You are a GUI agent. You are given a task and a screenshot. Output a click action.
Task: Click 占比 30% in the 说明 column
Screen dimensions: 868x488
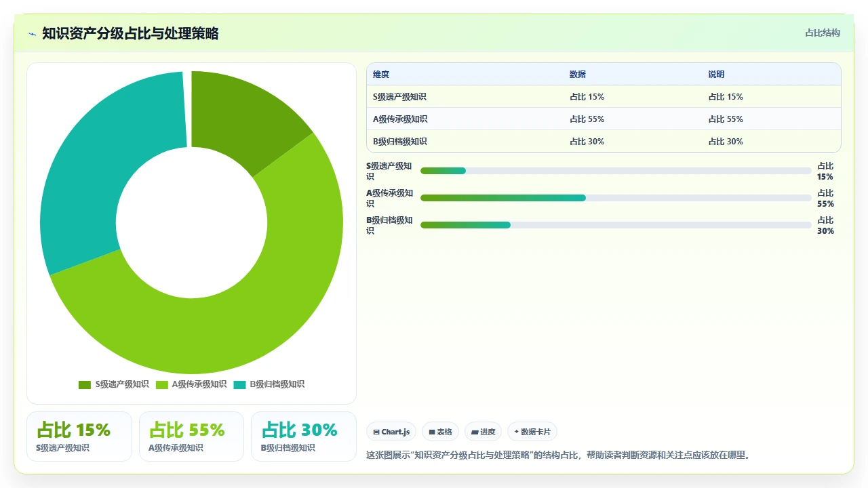click(x=726, y=142)
